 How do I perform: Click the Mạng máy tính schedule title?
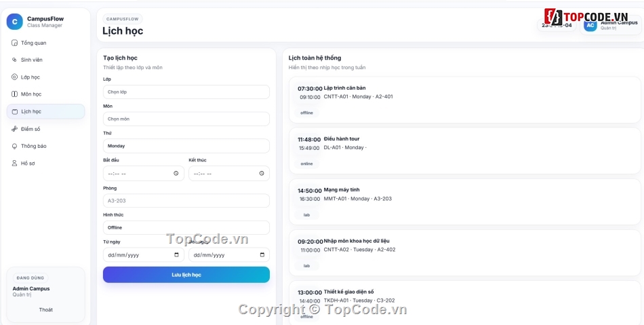342,190
